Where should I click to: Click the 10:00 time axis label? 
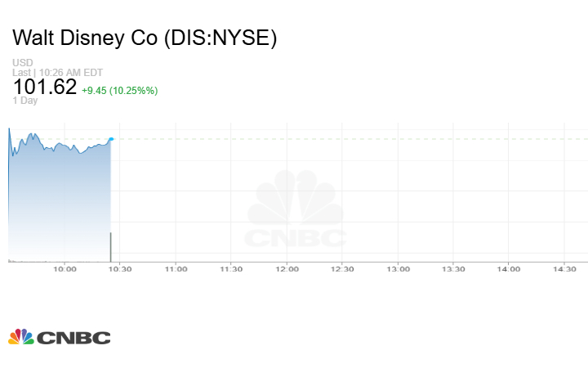pyautogui.click(x=65, y=269)
